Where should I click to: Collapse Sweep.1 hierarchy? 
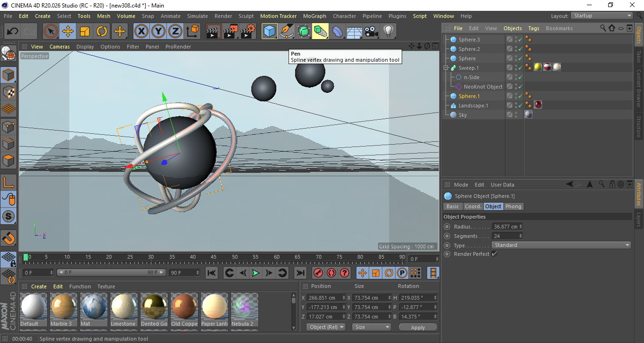tap(446, 68)
